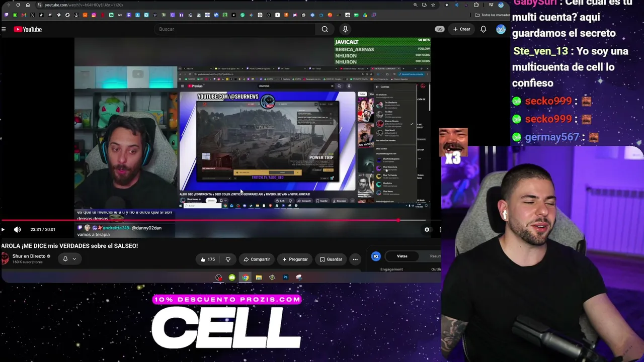
Task: Open the YouTube guide hamburger menu
Action: (x=4, y=29)
